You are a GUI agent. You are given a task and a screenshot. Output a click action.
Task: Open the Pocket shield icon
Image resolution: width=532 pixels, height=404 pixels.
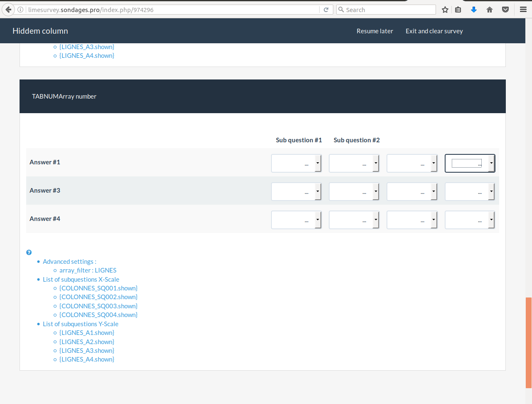point(505,10)
